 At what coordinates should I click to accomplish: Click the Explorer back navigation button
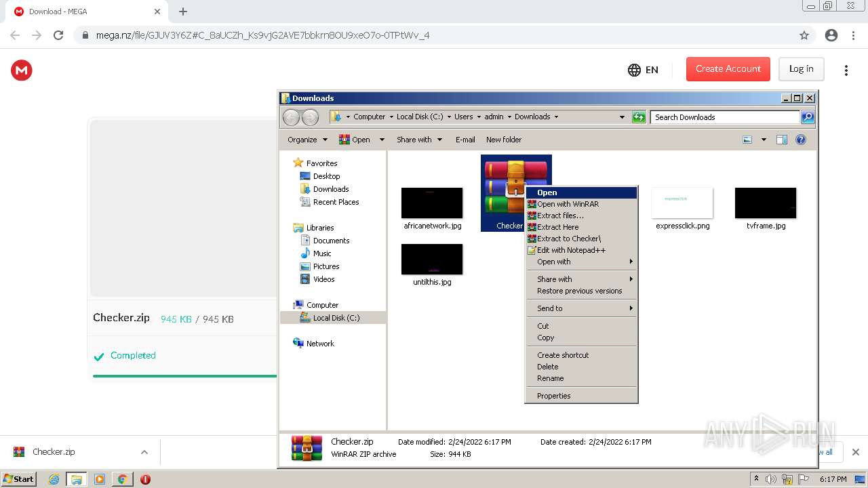point(291,117)
